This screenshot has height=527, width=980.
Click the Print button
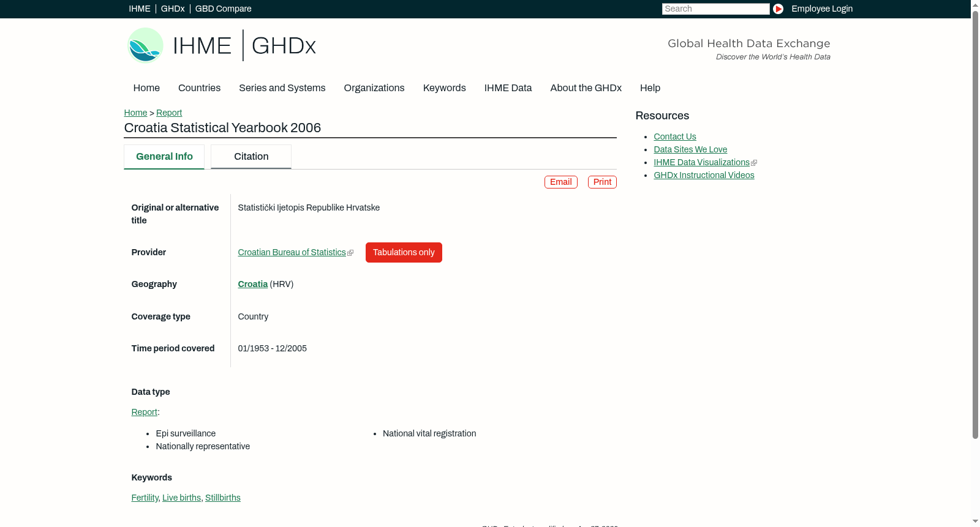pos(602,182)
